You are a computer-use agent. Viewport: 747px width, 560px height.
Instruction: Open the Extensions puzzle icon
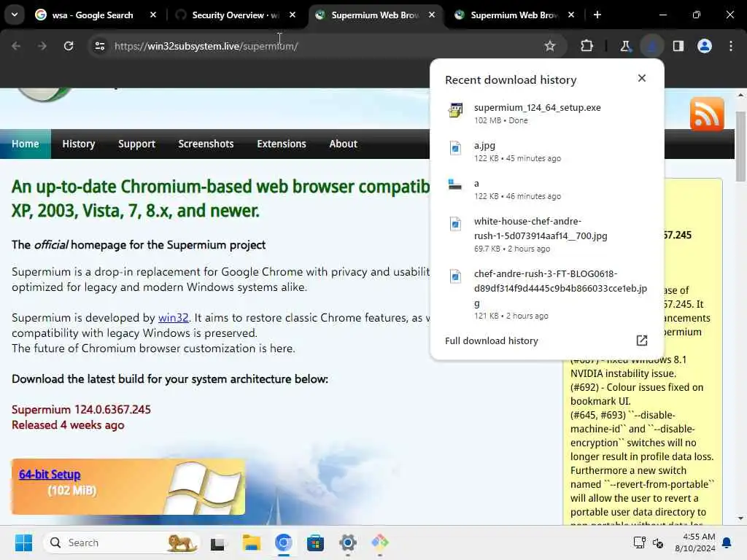pos(587,46)
